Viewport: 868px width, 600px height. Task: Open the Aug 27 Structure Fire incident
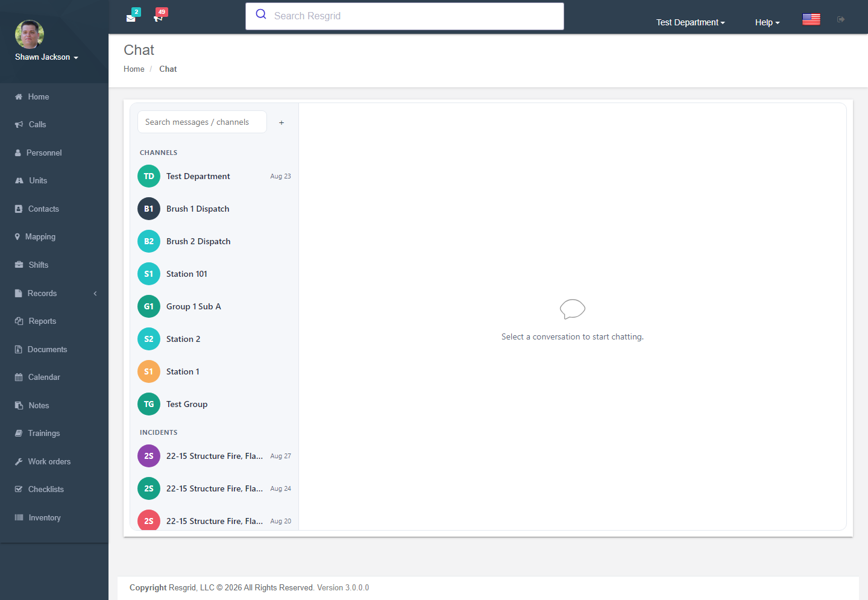(x=215, y=456)
